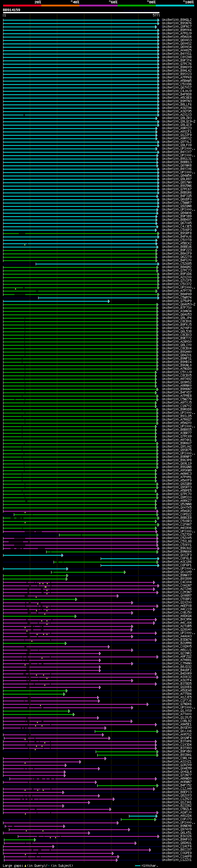Image resolution: width=197 pixels, height=868 pixels.
Task: Click the UniRef100_Q7PC73 label
Action: [x=177, y=271]
